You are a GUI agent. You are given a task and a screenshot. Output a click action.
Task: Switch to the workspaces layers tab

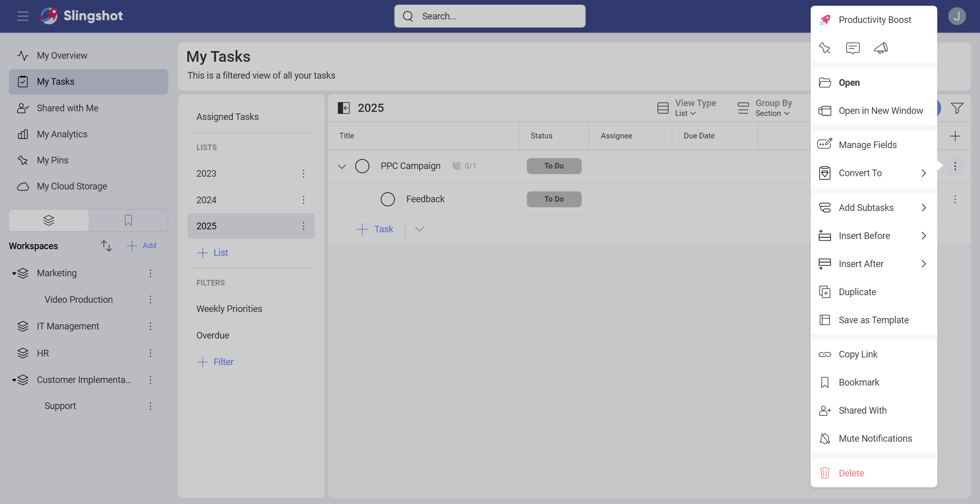pos(49,220)
